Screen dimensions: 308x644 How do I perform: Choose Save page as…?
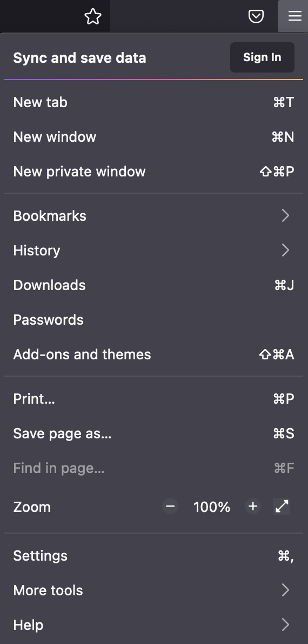click(154, 433)
